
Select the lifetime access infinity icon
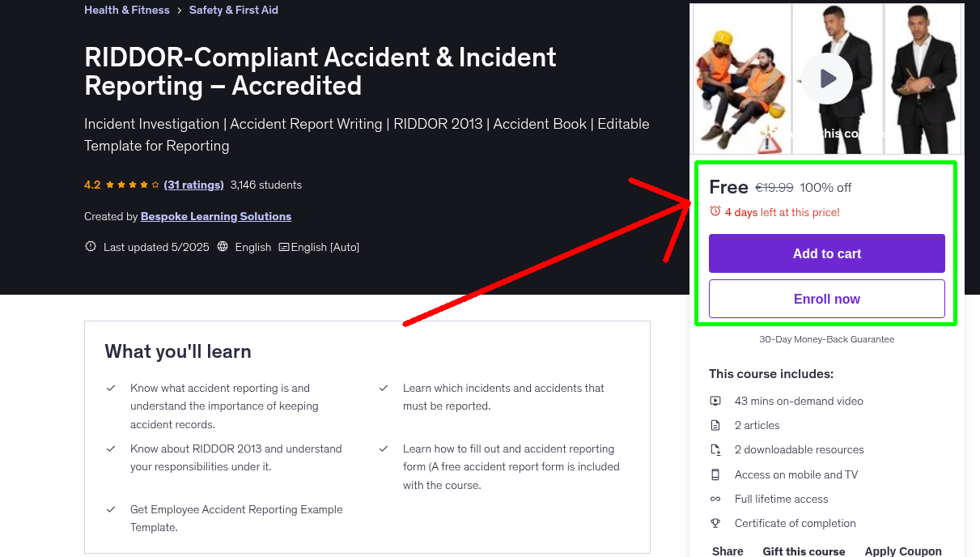click(x=715, y=499)
